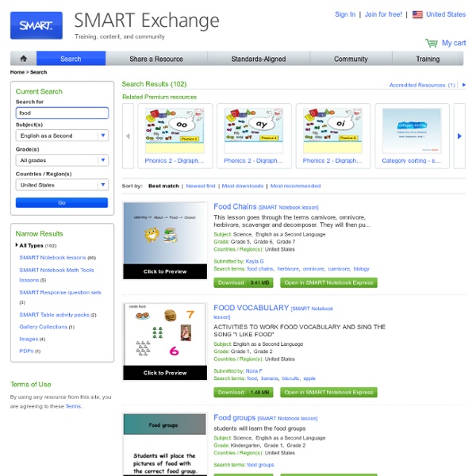
Task: Filter by Gallery Collections
Action: pyautogui.click(x=43, y=327)
